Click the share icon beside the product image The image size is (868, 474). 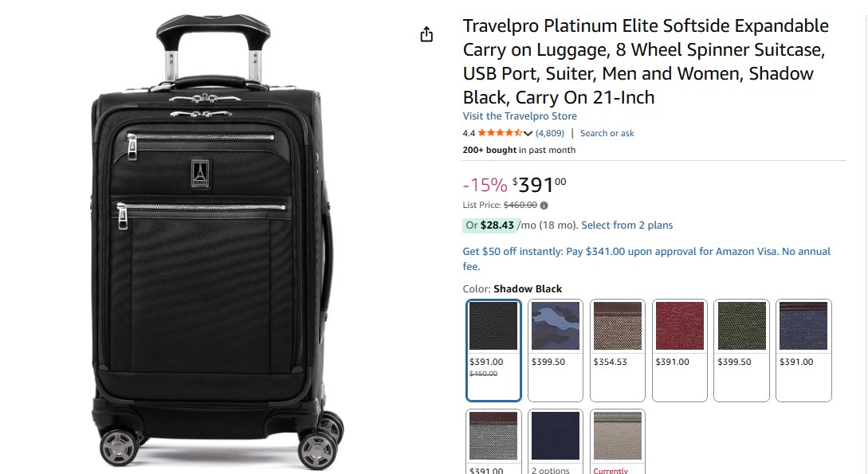point(426,34)
